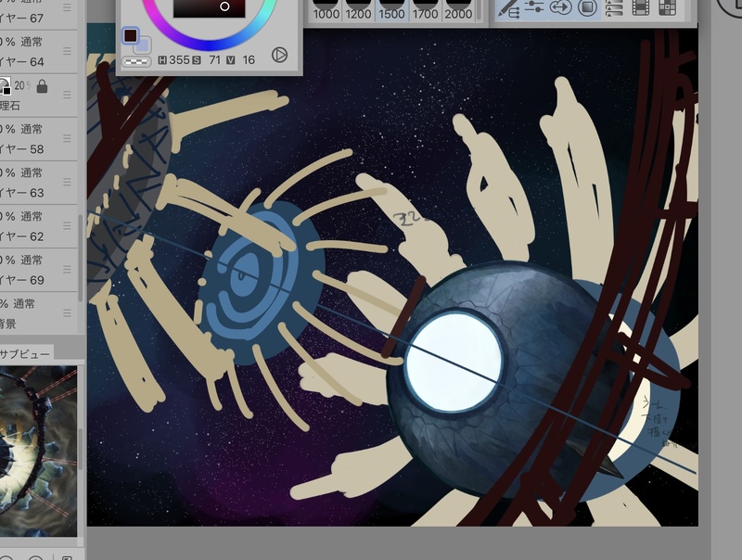This screenshot has height=560, width=742.
Task: Click the brightness value 16
Action: click(249, 60)
